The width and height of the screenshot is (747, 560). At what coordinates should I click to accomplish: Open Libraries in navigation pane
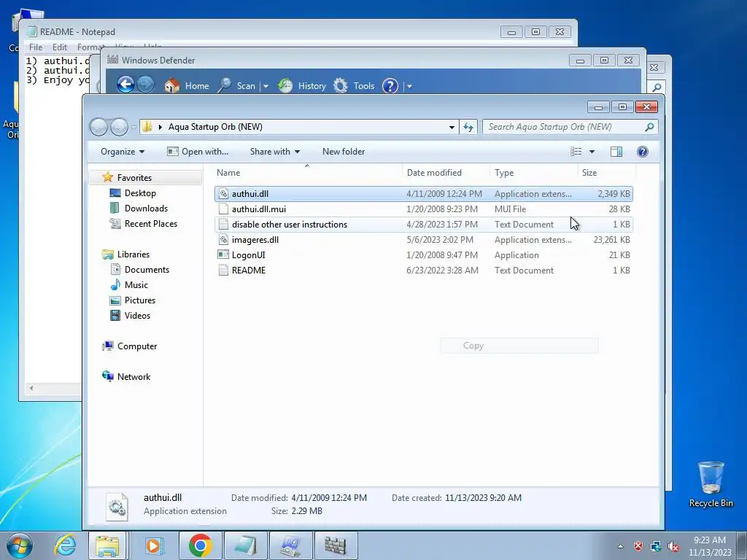[x=133, y=254]
